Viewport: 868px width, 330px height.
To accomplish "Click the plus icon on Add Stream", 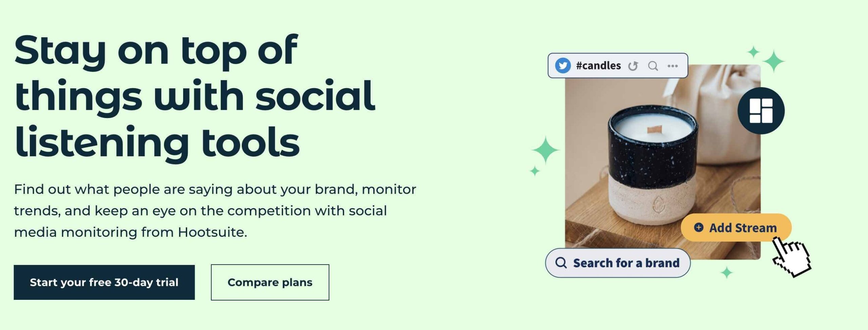I will click(x=698, y=227).
